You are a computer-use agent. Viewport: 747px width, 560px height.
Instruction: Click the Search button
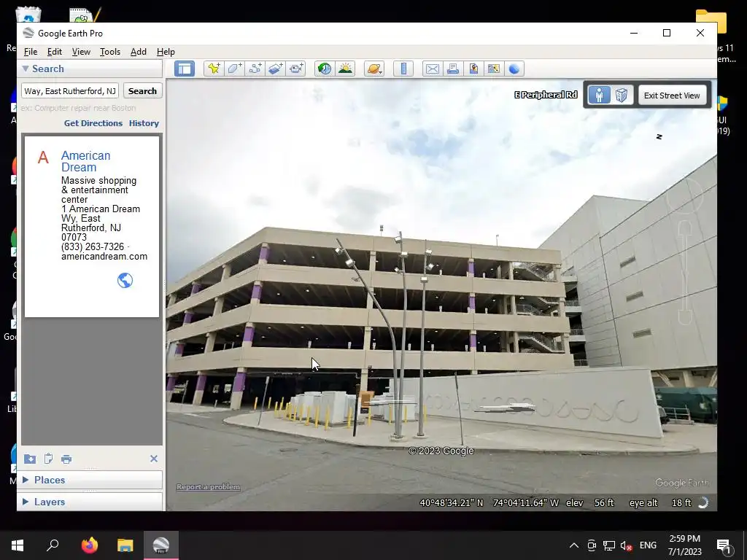point(142,91)
